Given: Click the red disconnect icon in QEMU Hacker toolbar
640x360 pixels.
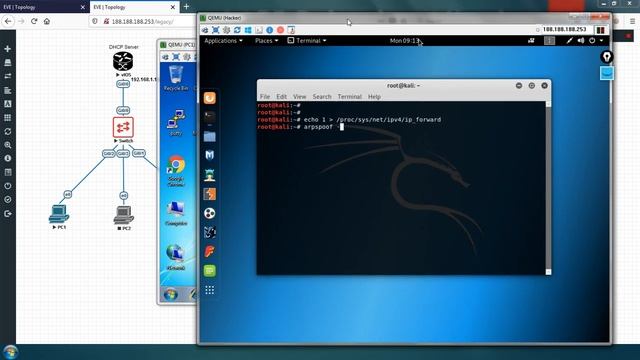Looking at the screenshot, I should 280,30.
